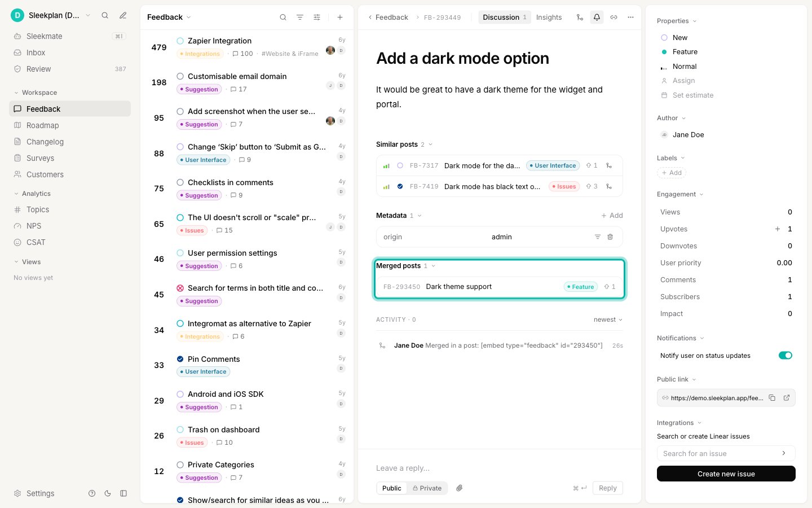The height and width of the screenshot is (508, 812).
Task: Merge similar post FB-7317 via its merge icon
Action: [609, 165]
